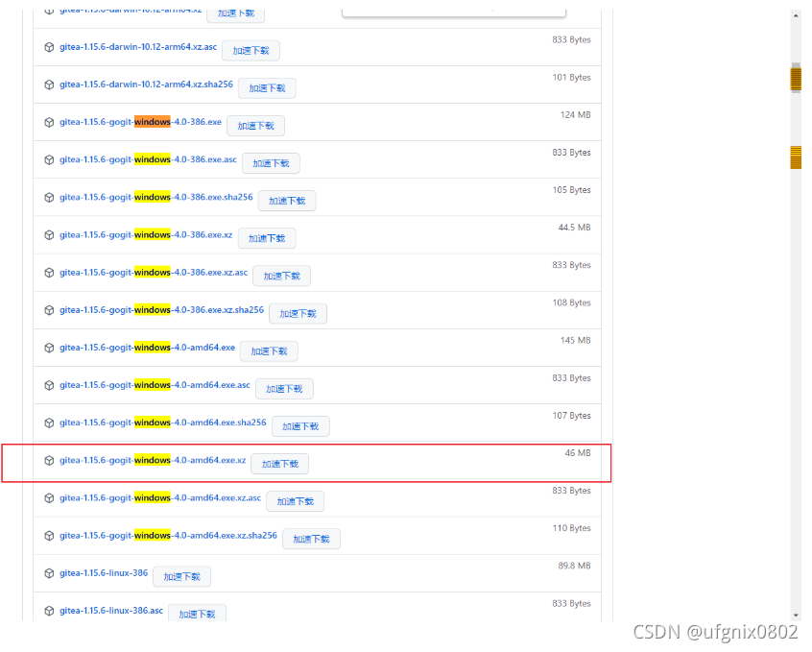Click the '44.5 MB' size text
The height and width of the screenshot is (652, 812).
(x=574, y=228)
